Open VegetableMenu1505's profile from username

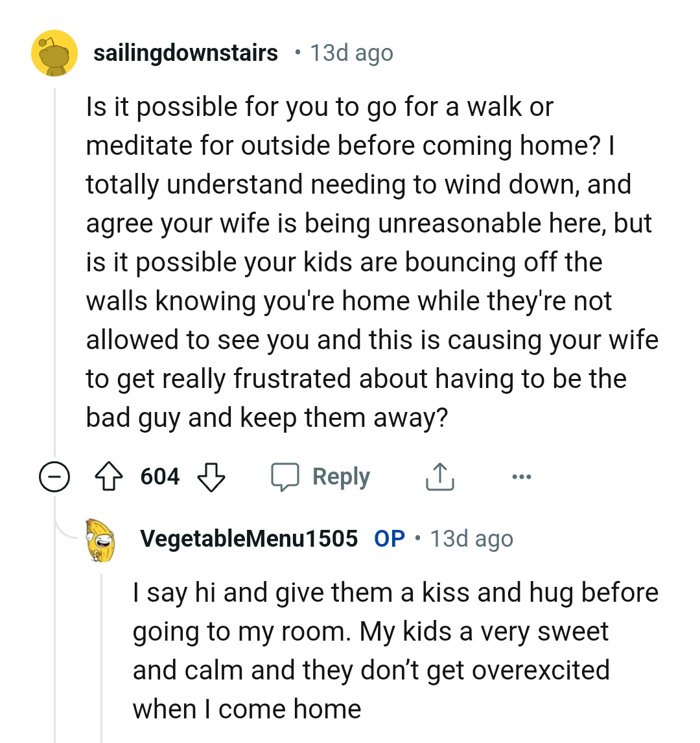click(250, 538)
